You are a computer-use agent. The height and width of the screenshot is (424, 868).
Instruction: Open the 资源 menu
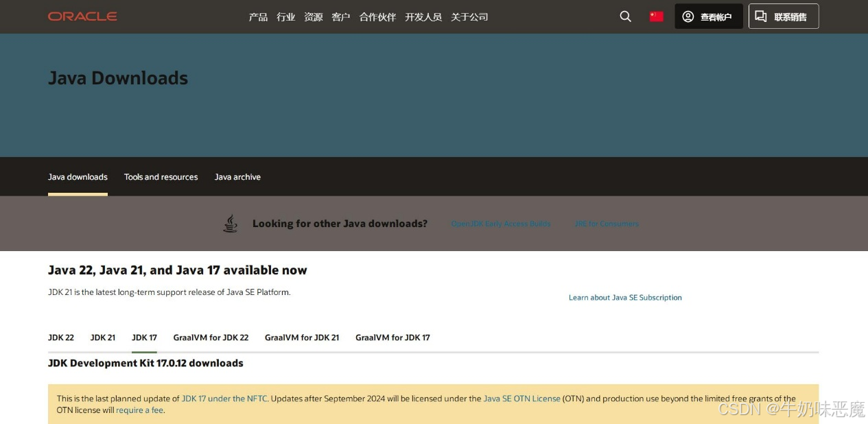click(x=314, y=17)
